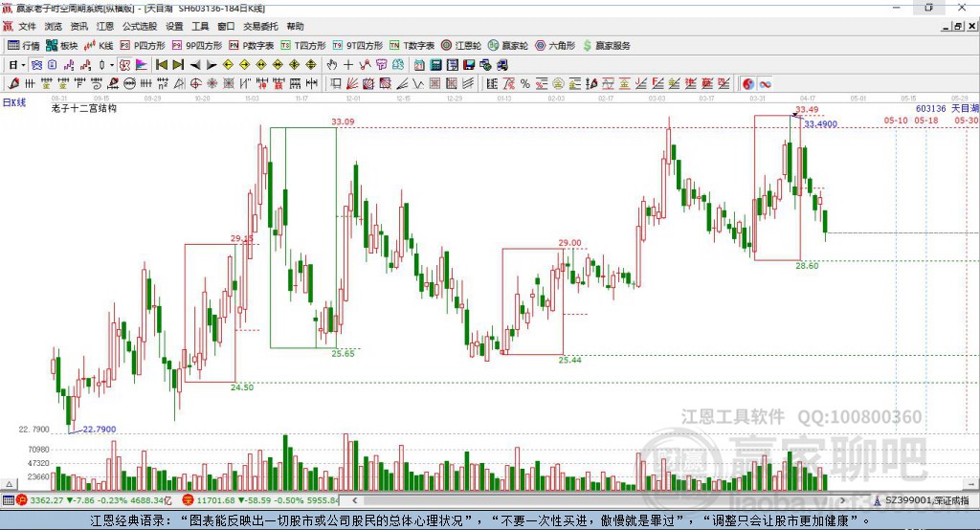This screenshot has height=530, width=980.
Task: Open the P四方形 square tool
Action: (143, 46)
